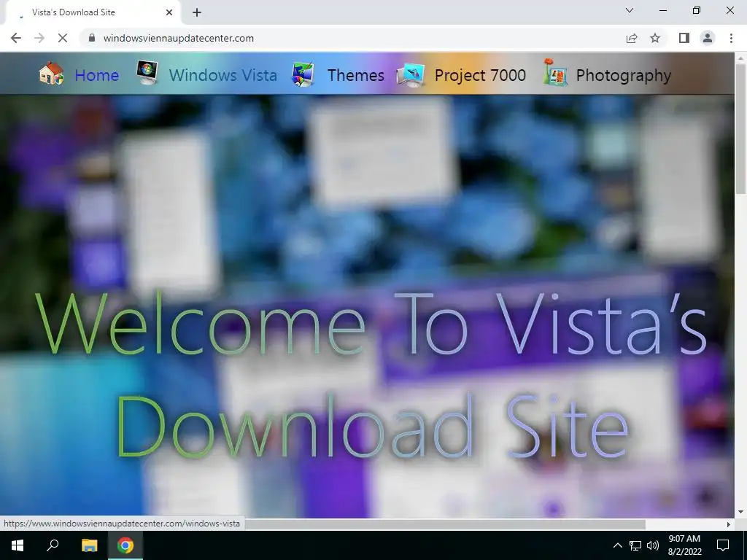Viewport: 747px width, 560px height.
Task: Share this page using share icon
Action: 632,38
